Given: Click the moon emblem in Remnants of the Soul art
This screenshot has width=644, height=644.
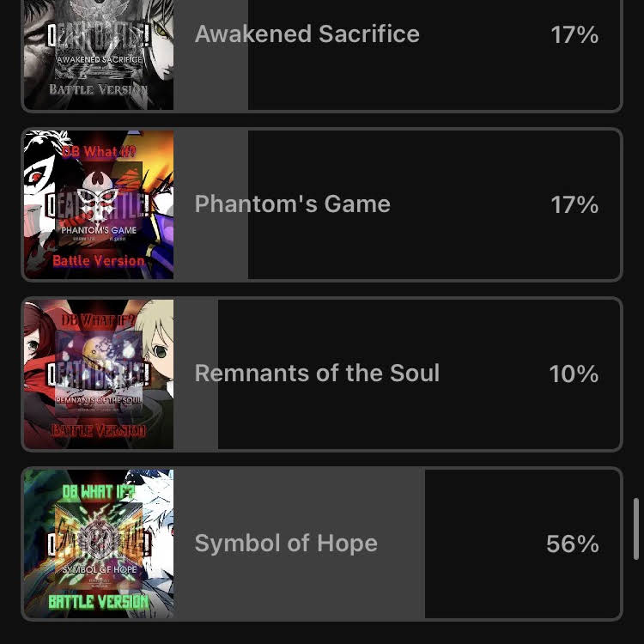Looking at the screenshot, I should click(94, 349).
